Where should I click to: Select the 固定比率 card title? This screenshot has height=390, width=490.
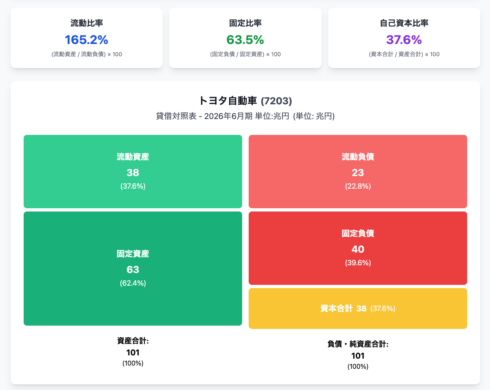coord(245,23)
